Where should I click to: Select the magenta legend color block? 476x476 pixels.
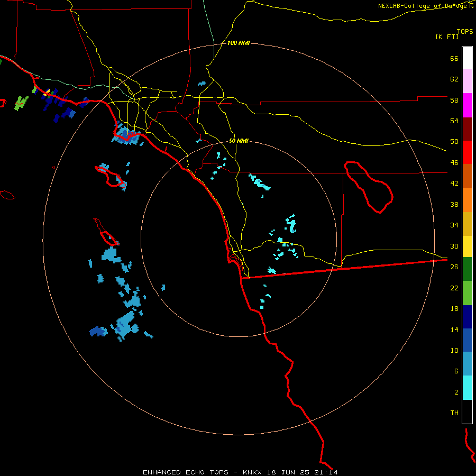pos(467,105)
